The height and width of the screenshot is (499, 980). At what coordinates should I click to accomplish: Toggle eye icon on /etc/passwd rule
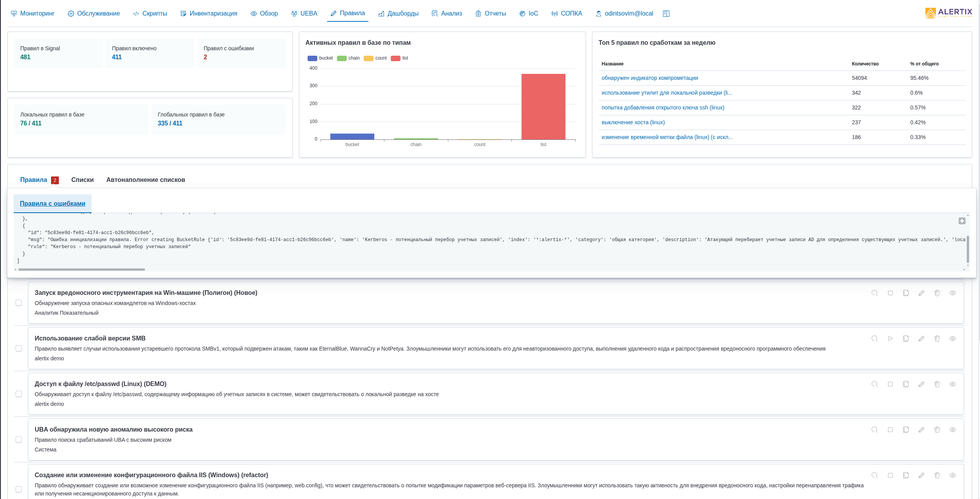point(952,384)
